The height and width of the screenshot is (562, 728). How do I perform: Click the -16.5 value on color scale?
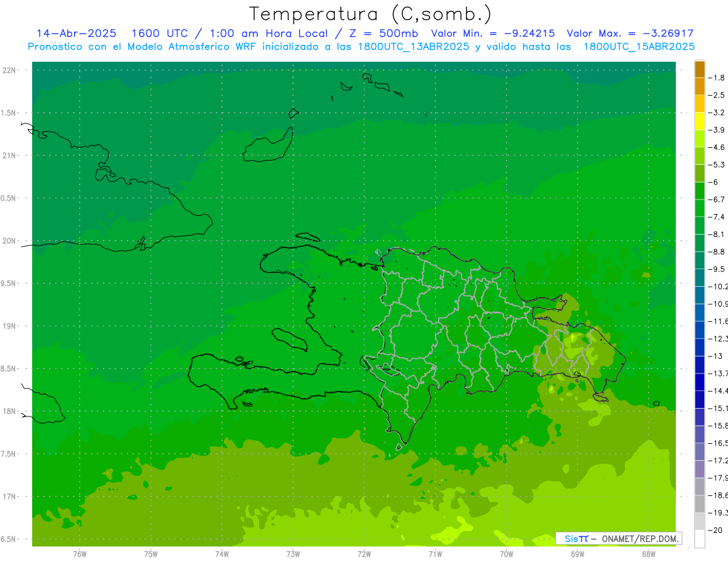(x=718, y=443)
